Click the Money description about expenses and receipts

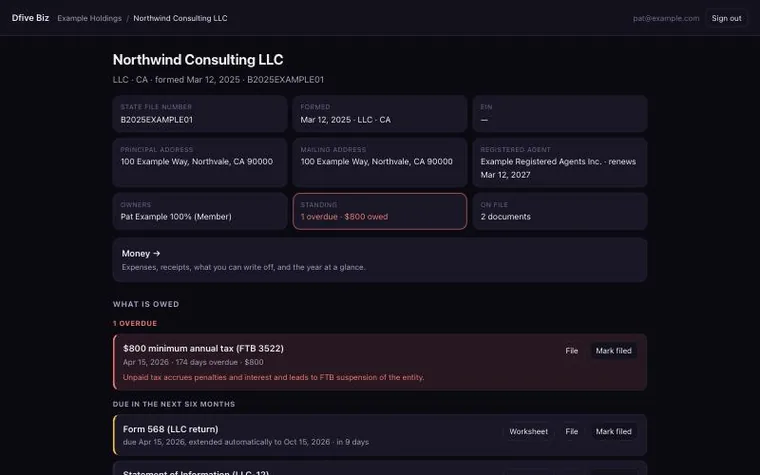tap(243, 267)
